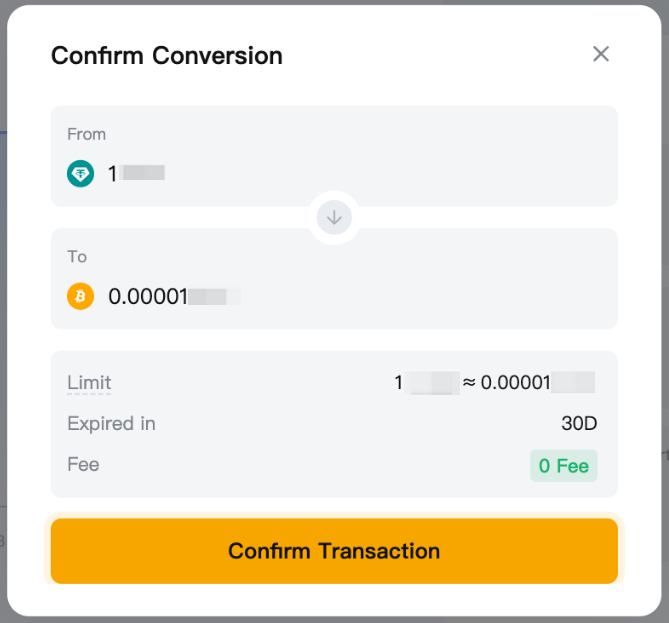
Task: Select the 30D expiry value
Action: [x=579, y=423]
